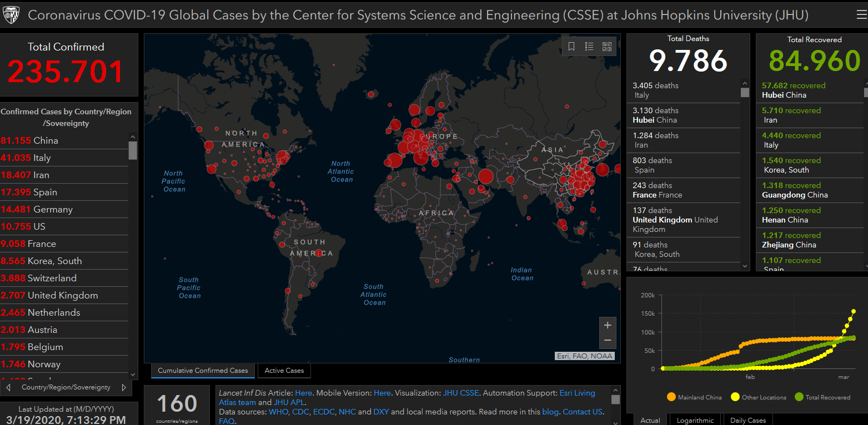Select Switzerland in the confirmed cases list
The width and height of the screenshot is (868, 425).
pos(64,278)
